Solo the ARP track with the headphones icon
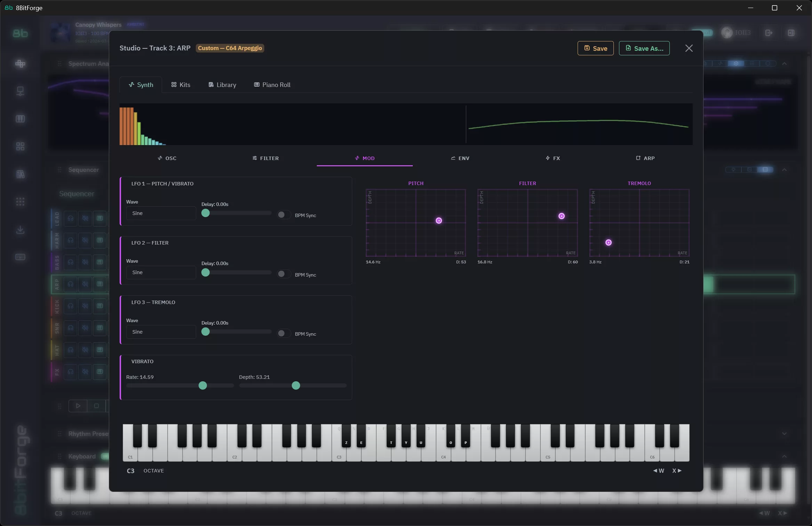 coord(71,284)
